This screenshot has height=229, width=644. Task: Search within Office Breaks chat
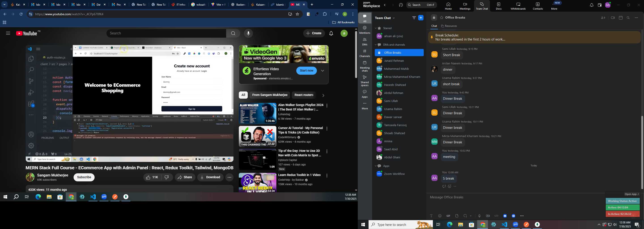point(628,18)
